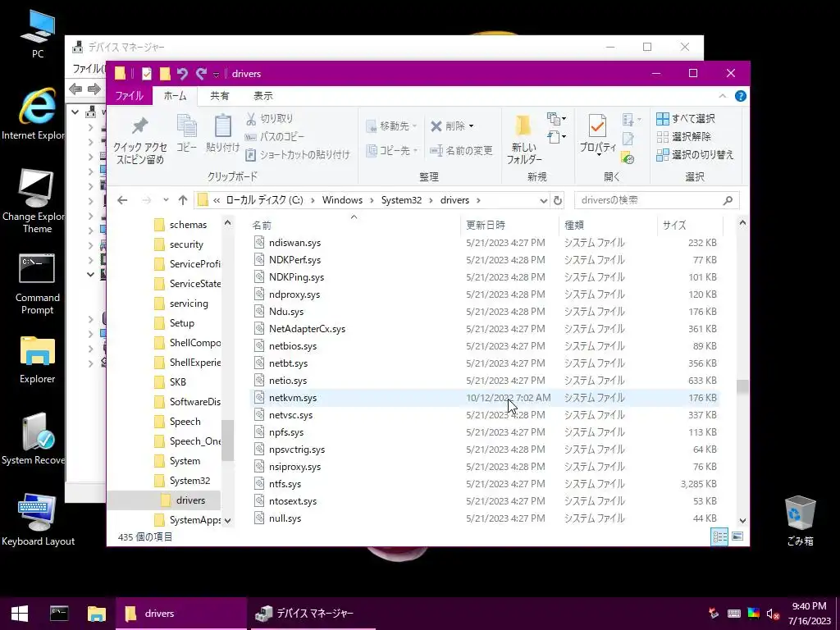Collapse the ribbon with the chevron

pyautogui.click(x=722, y=96)
